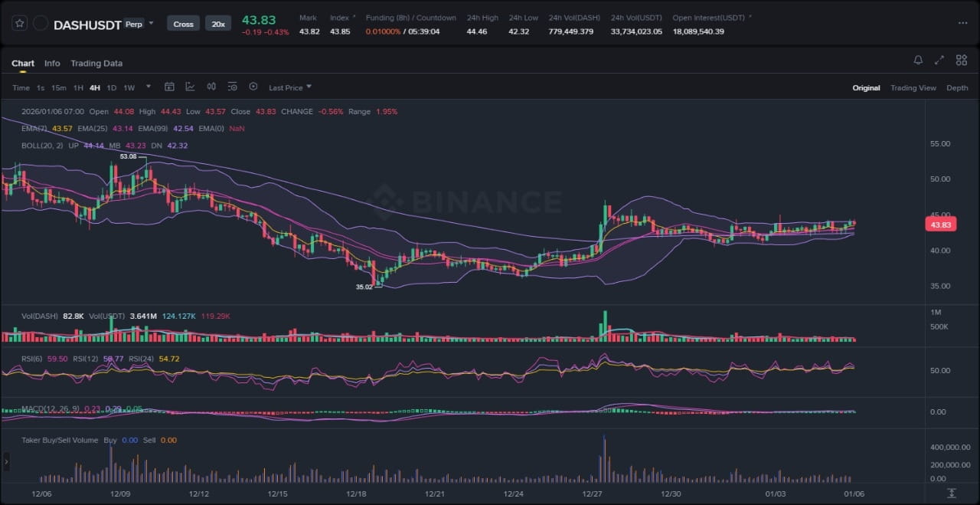Expand the more timeframes dropdown arrow
Viewport: 980px width, 505px height.
point(149,87)
